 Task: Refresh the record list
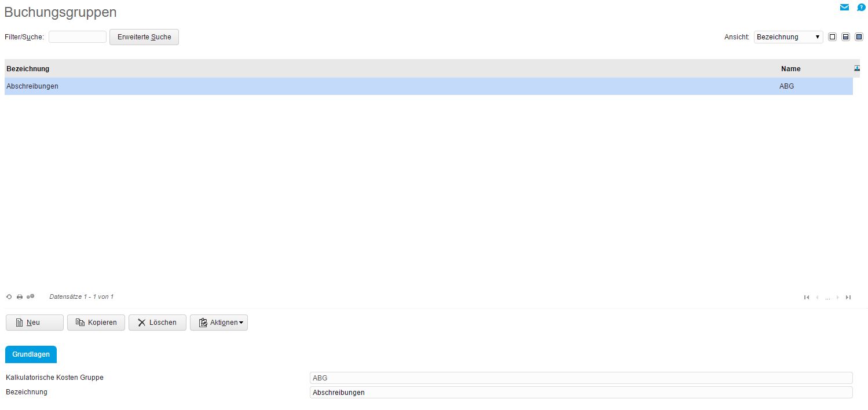9,297
